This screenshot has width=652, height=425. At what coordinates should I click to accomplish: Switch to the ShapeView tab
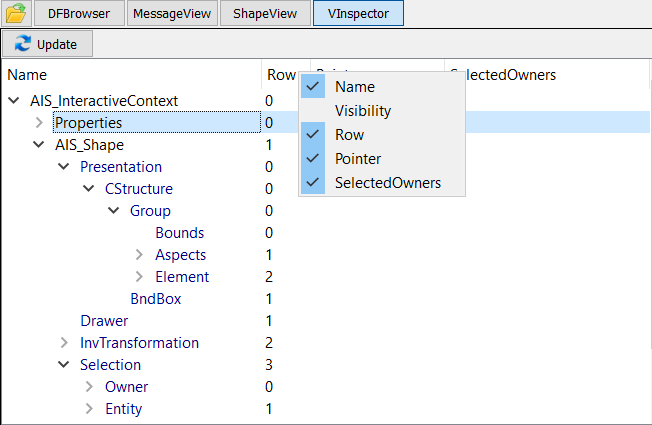tap(265, 13)
